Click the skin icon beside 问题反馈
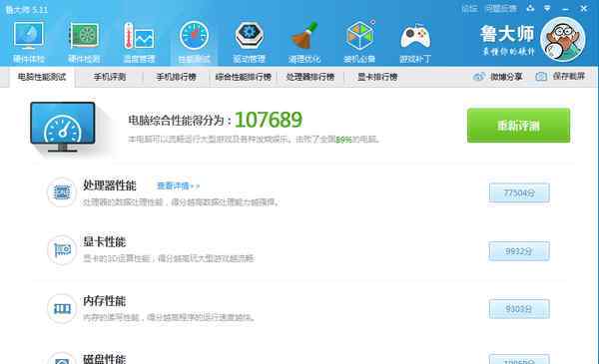 (531, 8)
